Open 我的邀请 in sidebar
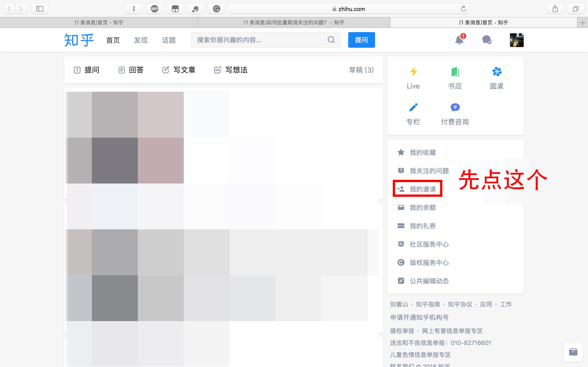This screenshot has height=367, width=588. tap(422, 189)
